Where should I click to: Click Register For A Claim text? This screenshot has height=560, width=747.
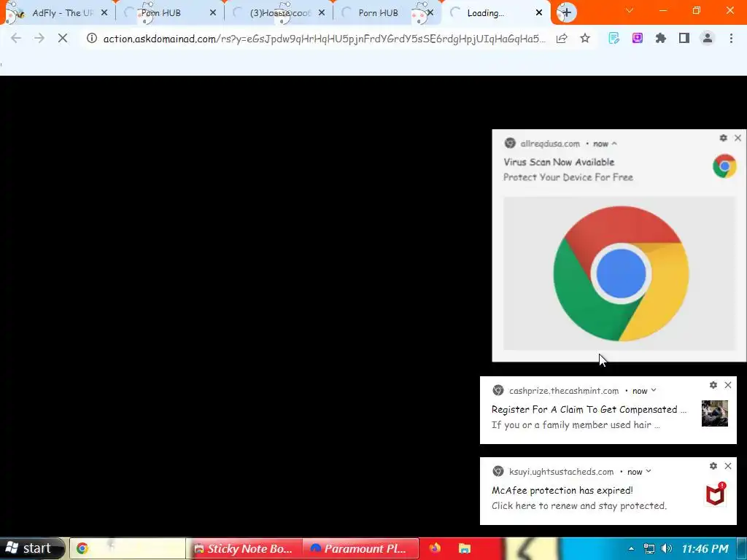tap(589, 410)
